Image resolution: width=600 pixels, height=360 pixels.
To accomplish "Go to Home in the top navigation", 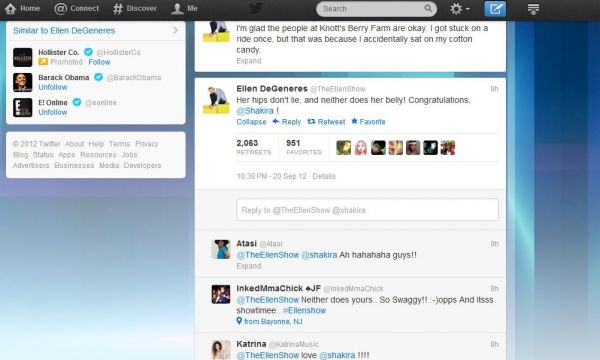I will click(x=22, y=8).
